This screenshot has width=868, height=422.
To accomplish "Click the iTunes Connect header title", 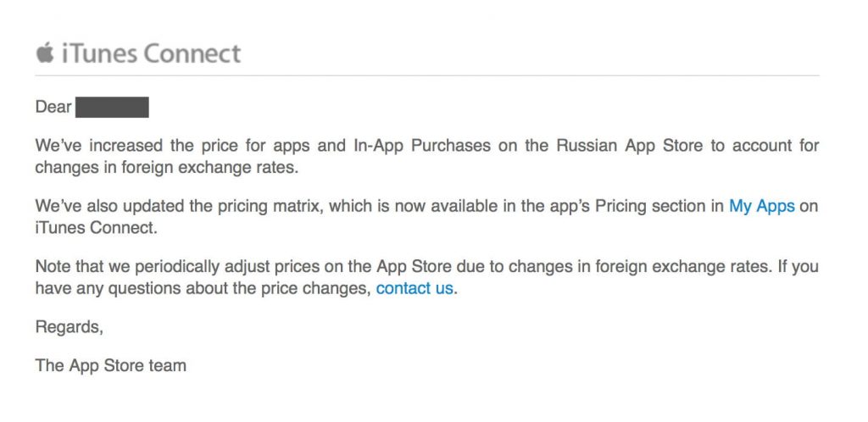I will (x=150, y=53).
